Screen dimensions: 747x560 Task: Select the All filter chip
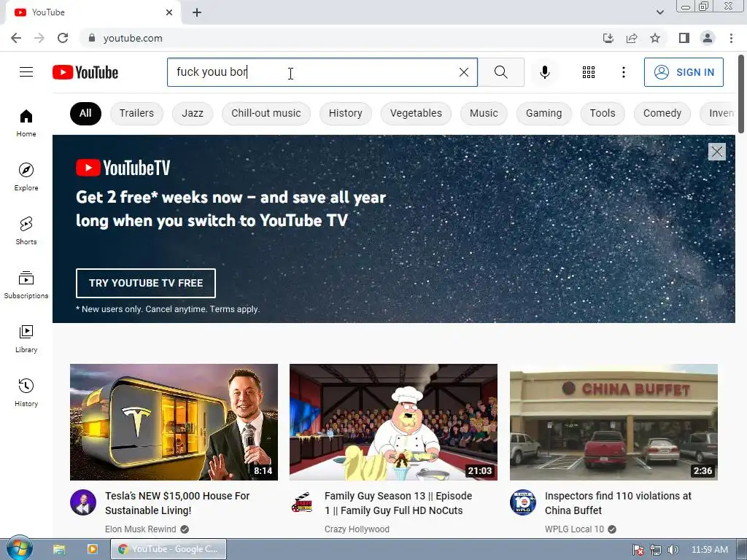85,113
